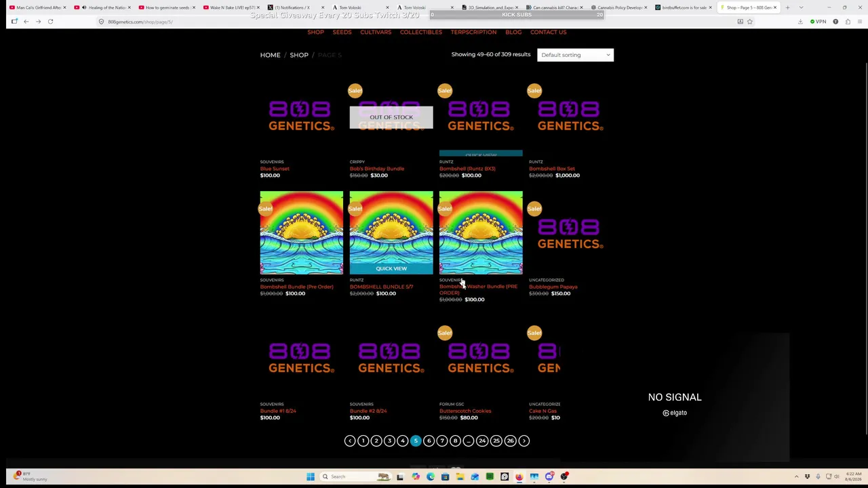
Task: Go to results page 8
Action: tap(455, 441)
